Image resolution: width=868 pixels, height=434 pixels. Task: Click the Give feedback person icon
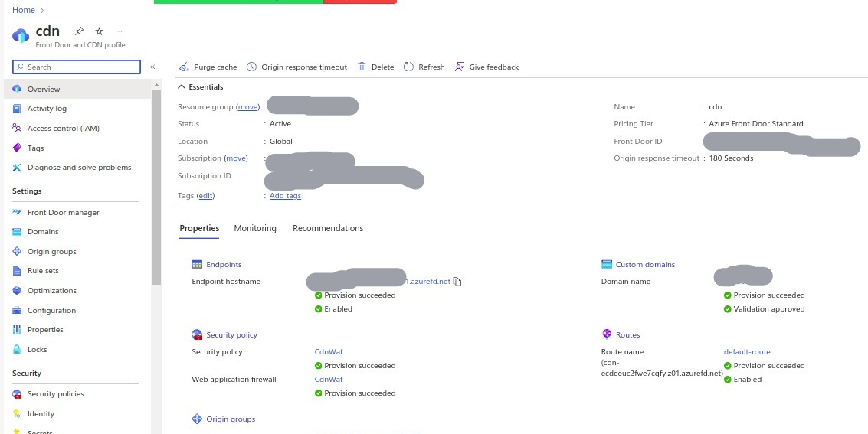click(460, 67)
